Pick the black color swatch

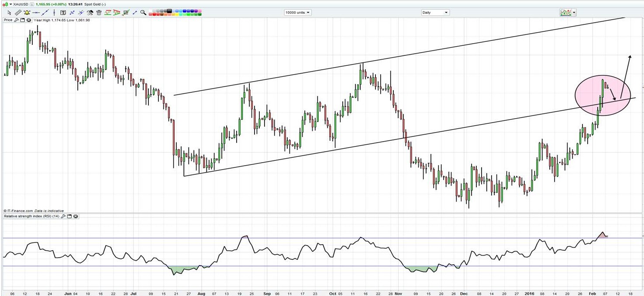tap(170, 10)
